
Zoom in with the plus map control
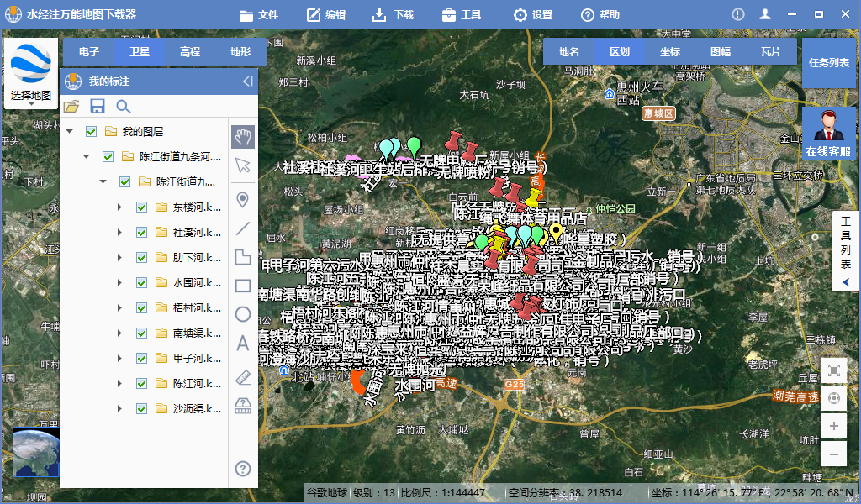coord(833,425)
